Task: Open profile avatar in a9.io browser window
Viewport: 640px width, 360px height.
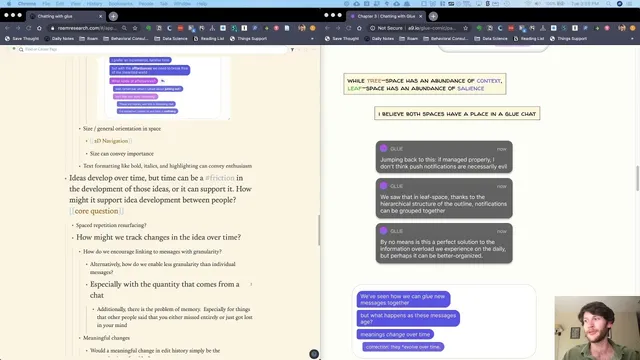Action: (622, 28)
